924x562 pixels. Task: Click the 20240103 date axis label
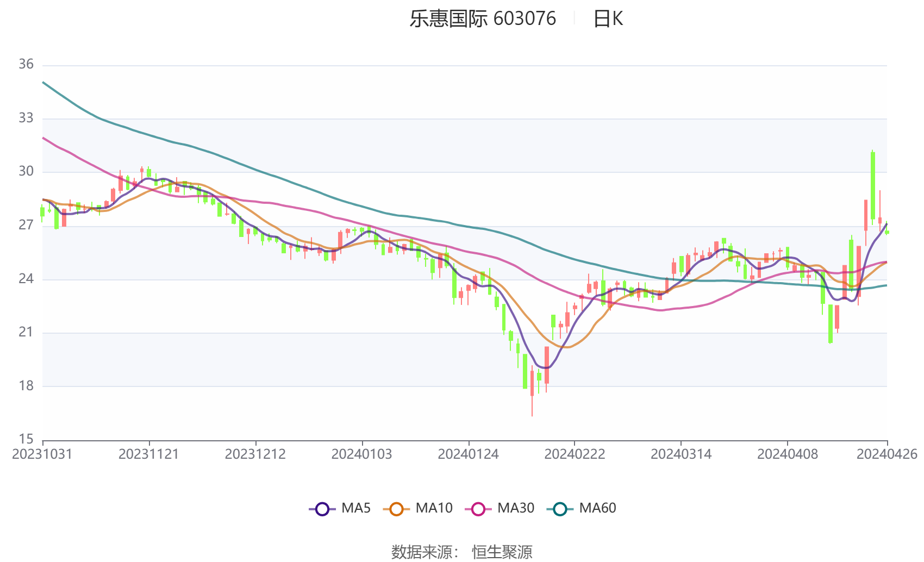(361, 454)
